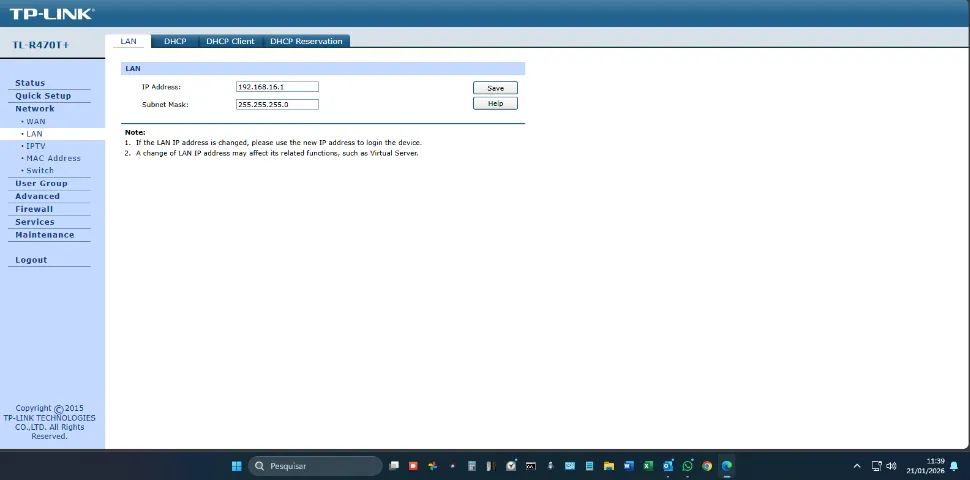Open the network status tray icon

pos(877,466)
